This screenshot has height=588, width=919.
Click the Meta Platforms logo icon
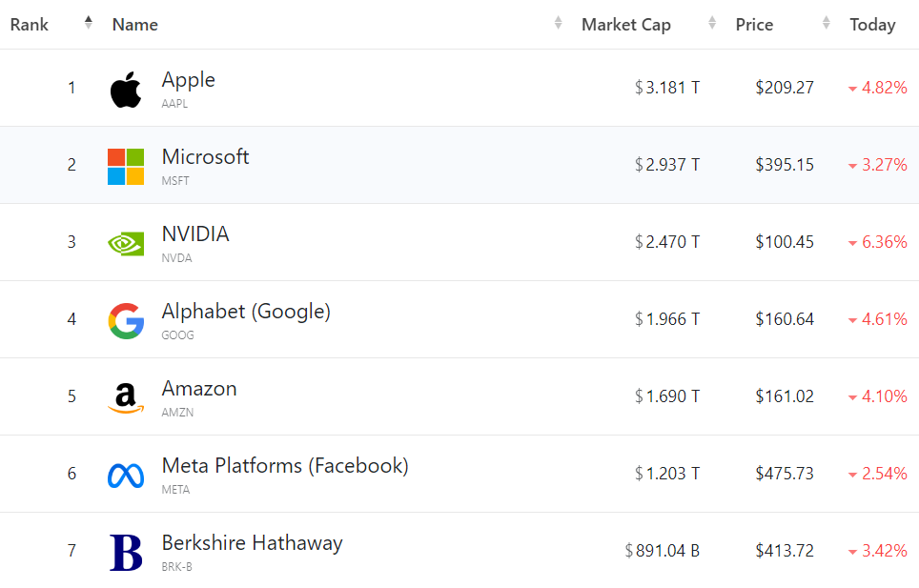coord(126,475)
